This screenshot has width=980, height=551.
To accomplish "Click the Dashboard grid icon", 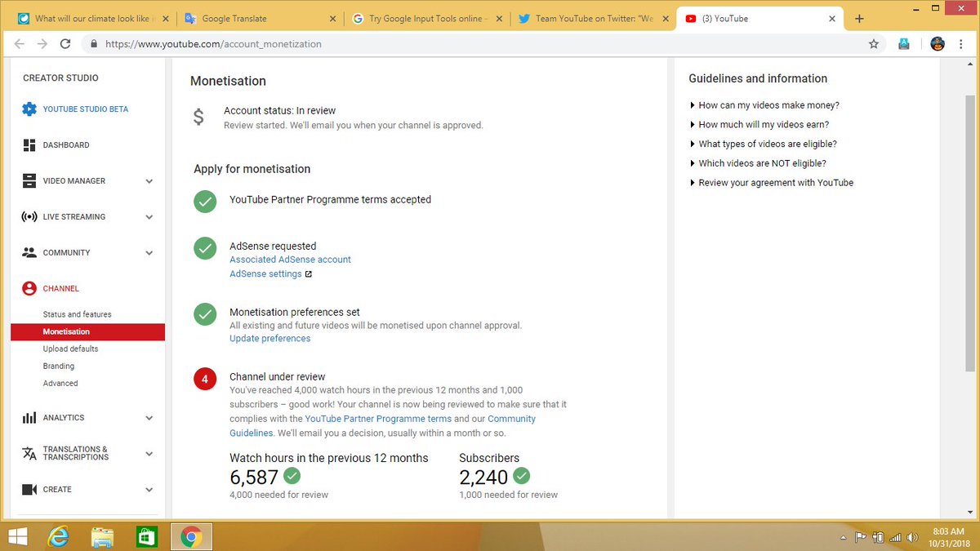I will point(29,145).
